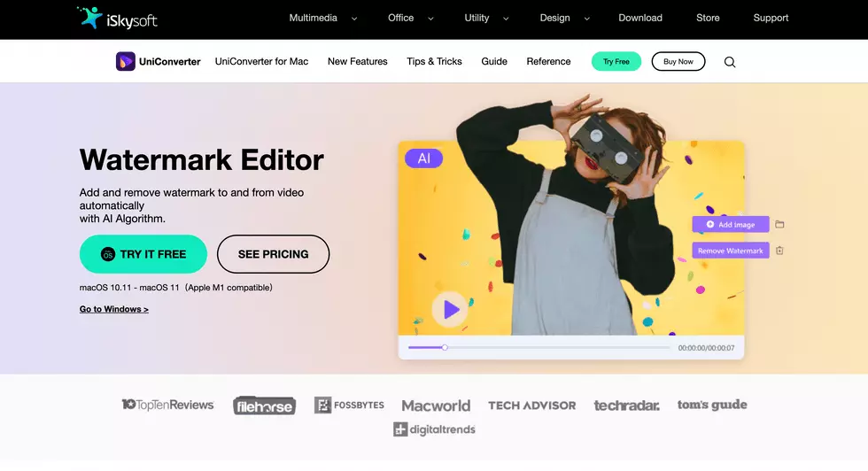
Task: Go to the Download page
Action: pyautogui.click(x=639, y=18)
